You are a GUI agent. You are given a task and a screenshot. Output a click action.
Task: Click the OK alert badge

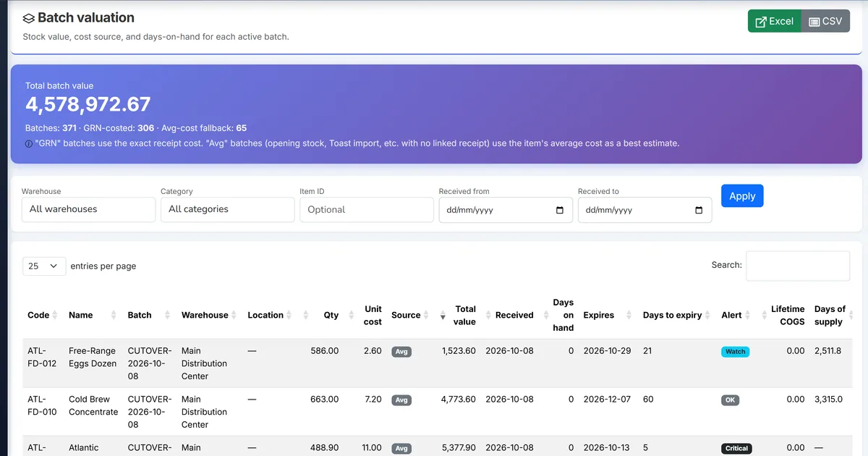click(x=730, y=400)
